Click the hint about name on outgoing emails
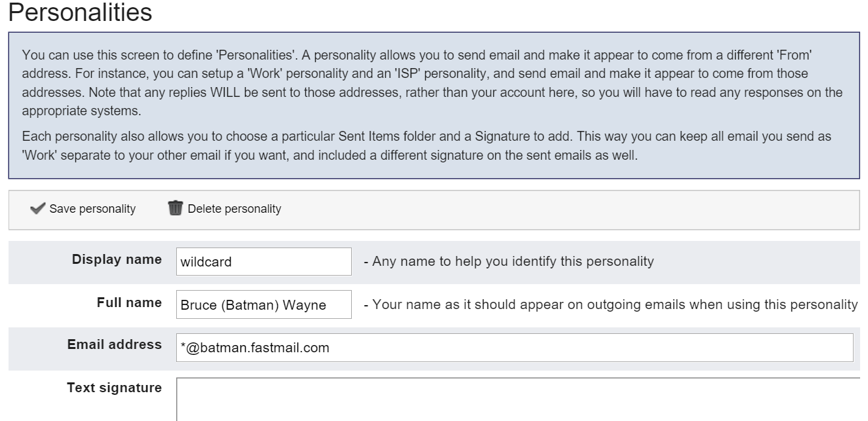The image size is (868, 421). [x=611, y=305]
